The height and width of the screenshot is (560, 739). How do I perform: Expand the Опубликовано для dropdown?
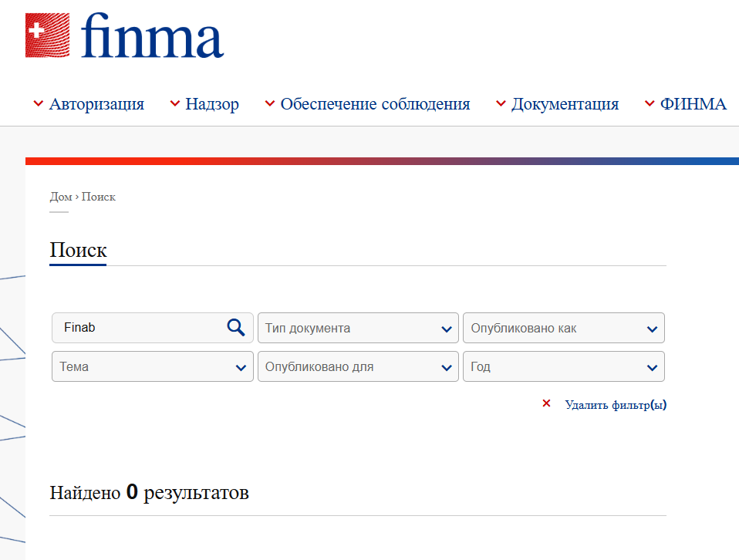tap(357, 366)
